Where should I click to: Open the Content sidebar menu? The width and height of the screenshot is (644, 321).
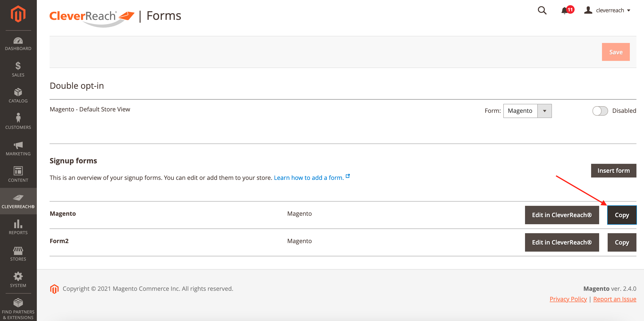[x=18, y=174]
